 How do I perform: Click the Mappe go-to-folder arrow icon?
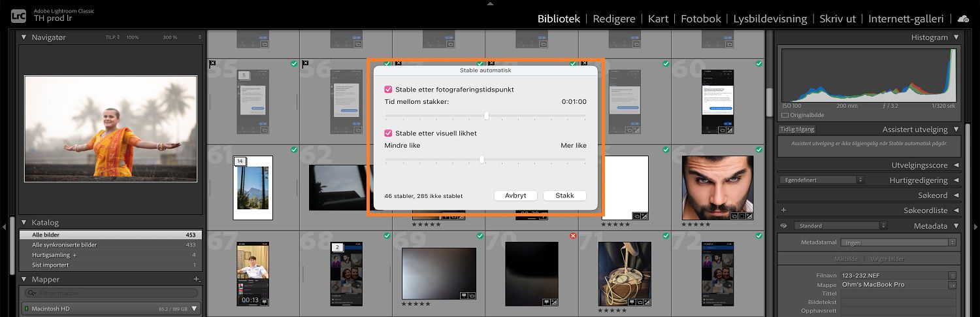point(953,285)
